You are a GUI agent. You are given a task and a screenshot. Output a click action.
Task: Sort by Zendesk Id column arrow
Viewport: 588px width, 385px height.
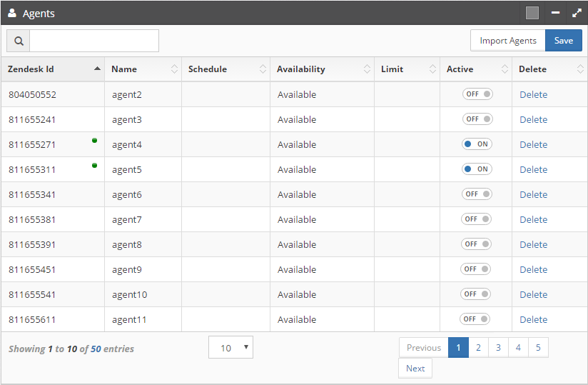click(97, 69)
